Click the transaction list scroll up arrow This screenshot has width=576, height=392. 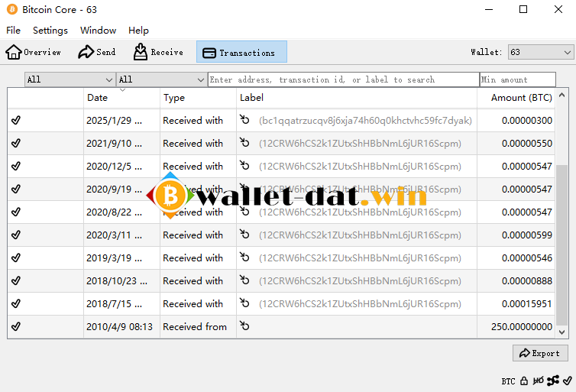pyautogui.click(x=561, y=95)
